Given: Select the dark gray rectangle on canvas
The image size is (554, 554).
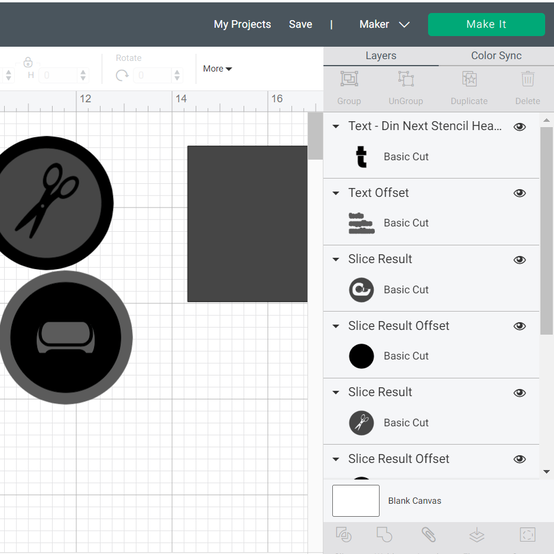Looking at the screenshot, I should (x=247, y=224).
